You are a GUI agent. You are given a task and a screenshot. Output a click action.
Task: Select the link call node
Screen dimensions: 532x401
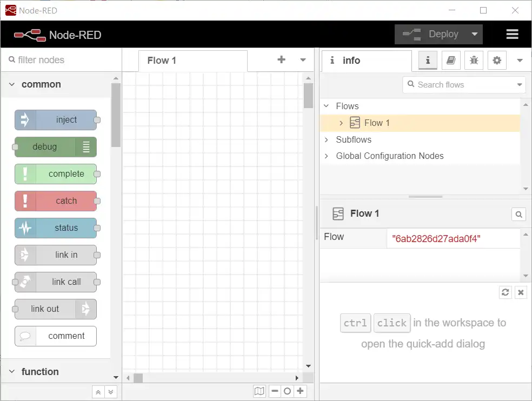click(56, 282)
